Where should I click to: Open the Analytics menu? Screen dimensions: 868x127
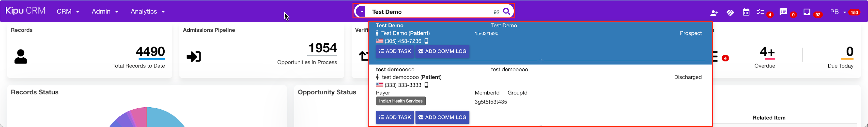(148, 12)
